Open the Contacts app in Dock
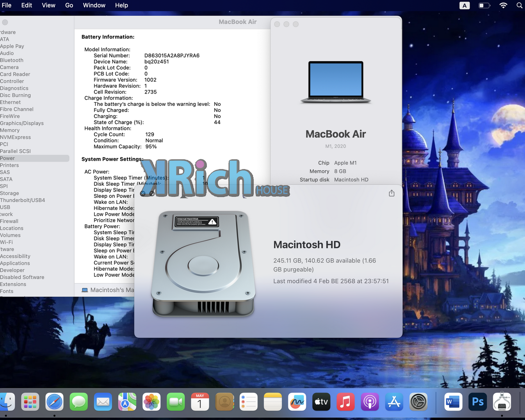This screenshot has width=525, height=420. (224, 402)
